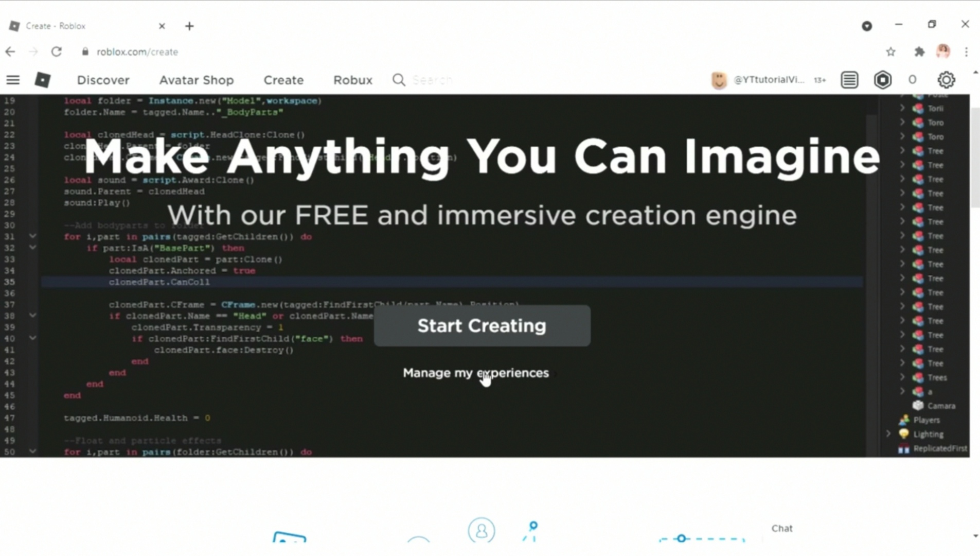
Task: Click the Chrome profile picture icon
Action: click(x=943, y=51)
